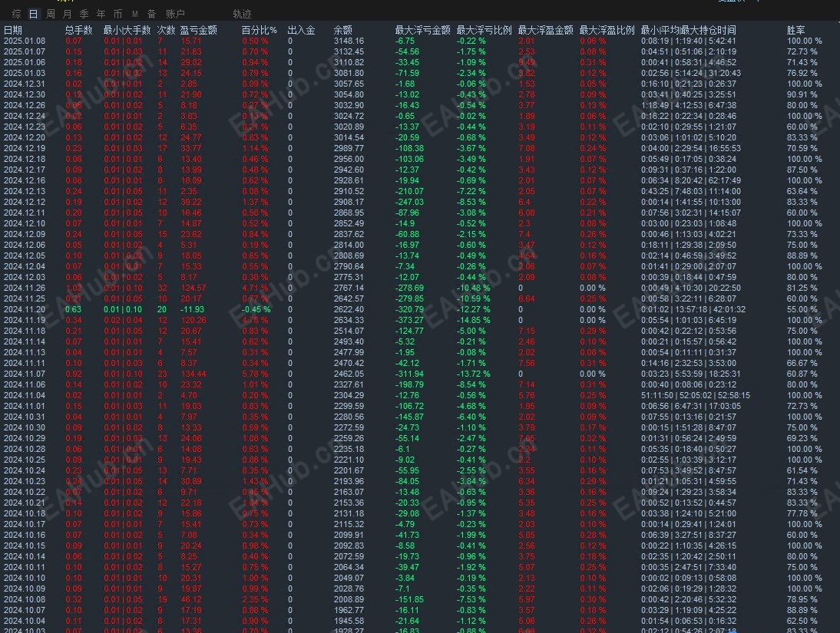Click the 出入金 column header
Screen dimensions: 840x633
301,30
